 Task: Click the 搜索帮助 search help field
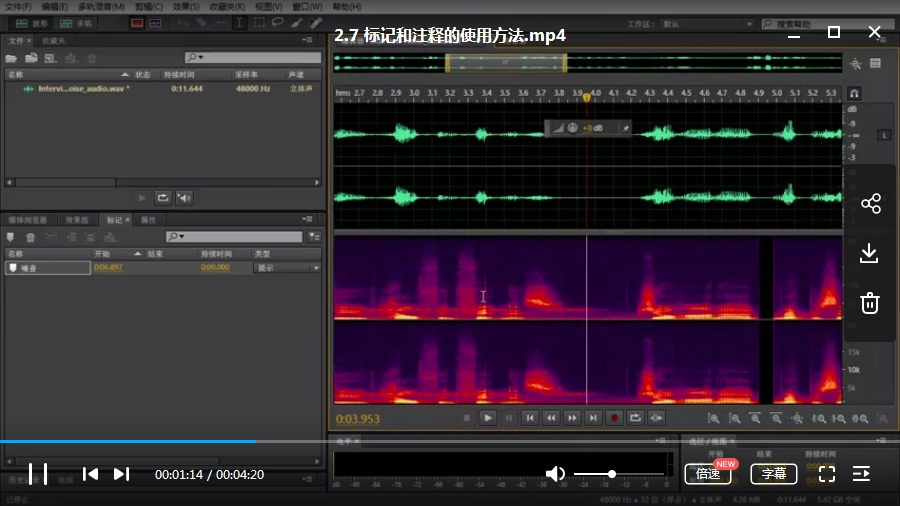coord(829,24)
